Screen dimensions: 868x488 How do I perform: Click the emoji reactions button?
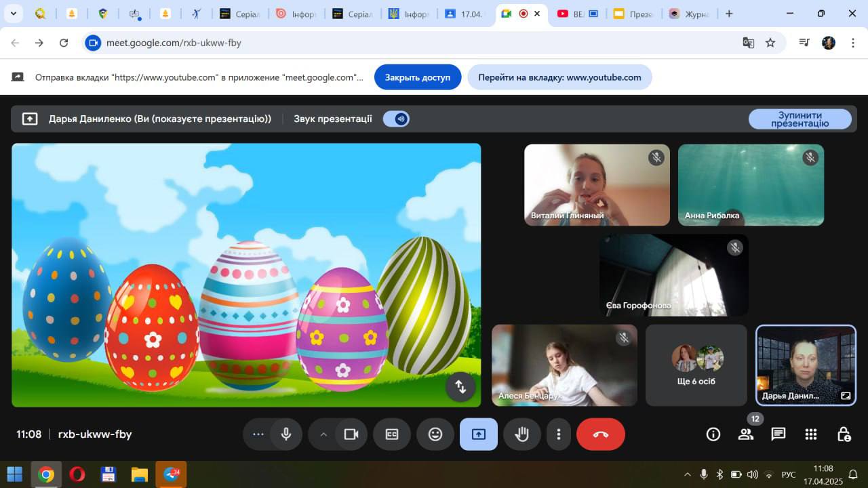435,434
